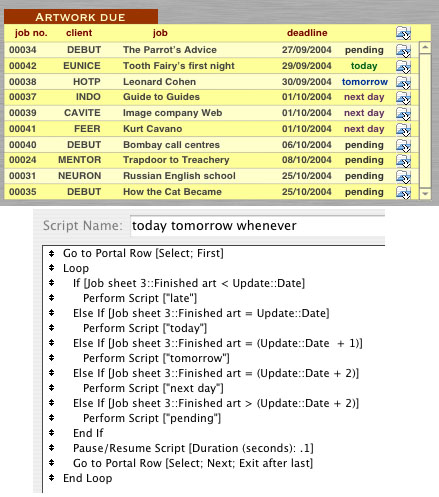This screenshot has height=497, width=439.
Task: Click the portal scrollbar up arrow
Action: [425, 48]
